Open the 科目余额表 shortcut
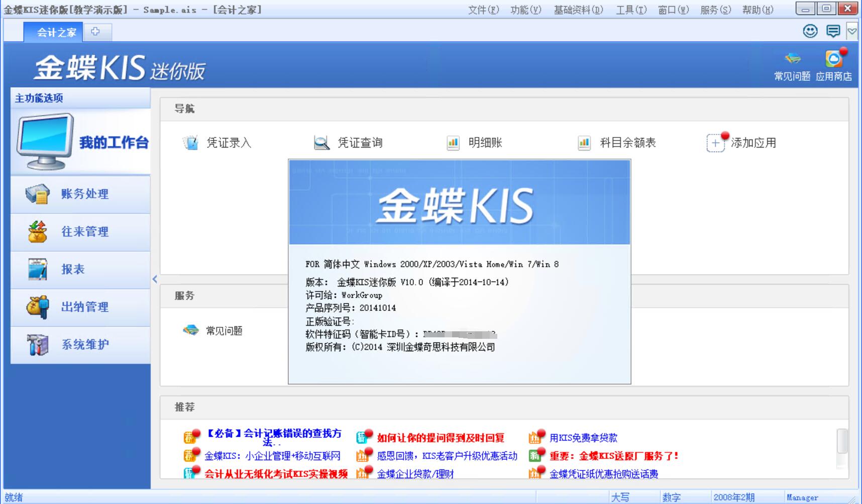This screenshot has width=862, height=504. click(617, 143)
